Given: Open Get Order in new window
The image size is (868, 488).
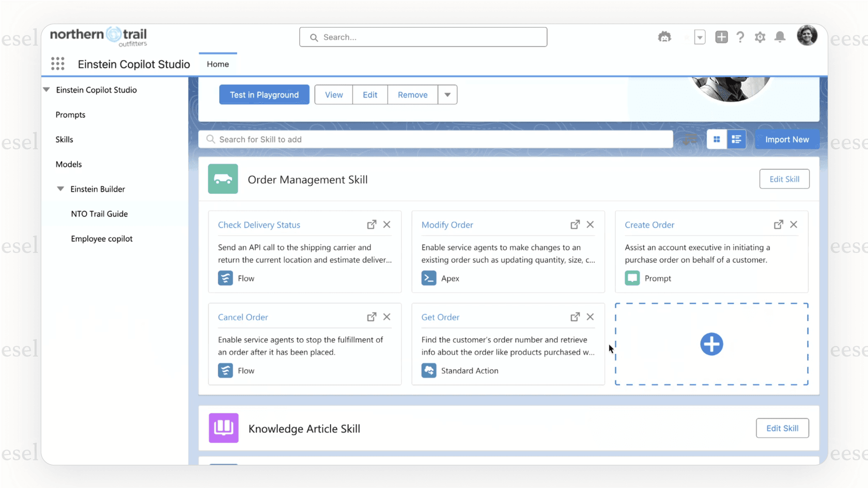Looking at the screenshot, I should (575, 317).
